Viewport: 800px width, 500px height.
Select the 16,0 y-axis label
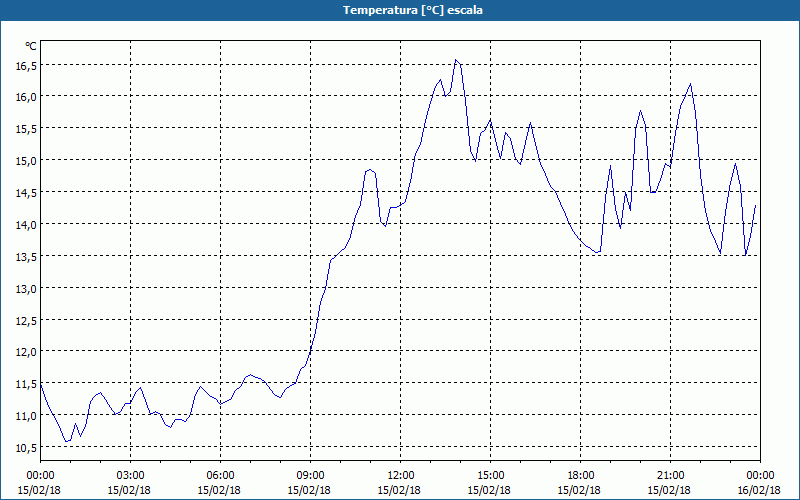click(x=26, y=96)
